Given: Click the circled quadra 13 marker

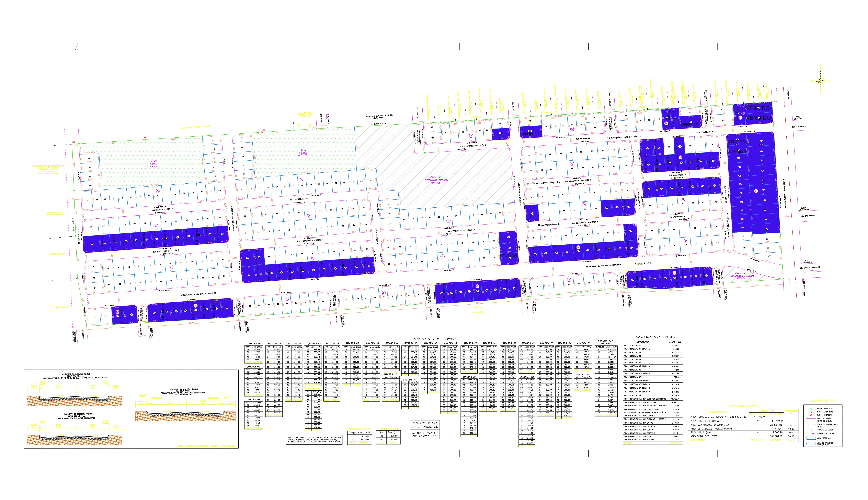Looking at the screenshot, I should tap(471, 136).
